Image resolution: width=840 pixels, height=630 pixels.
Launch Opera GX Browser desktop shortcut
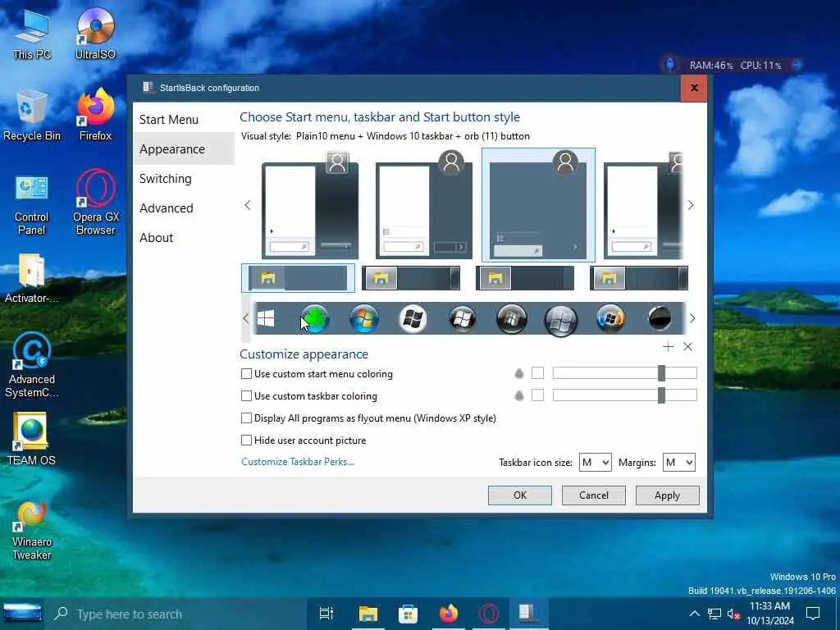pos(95,203)
